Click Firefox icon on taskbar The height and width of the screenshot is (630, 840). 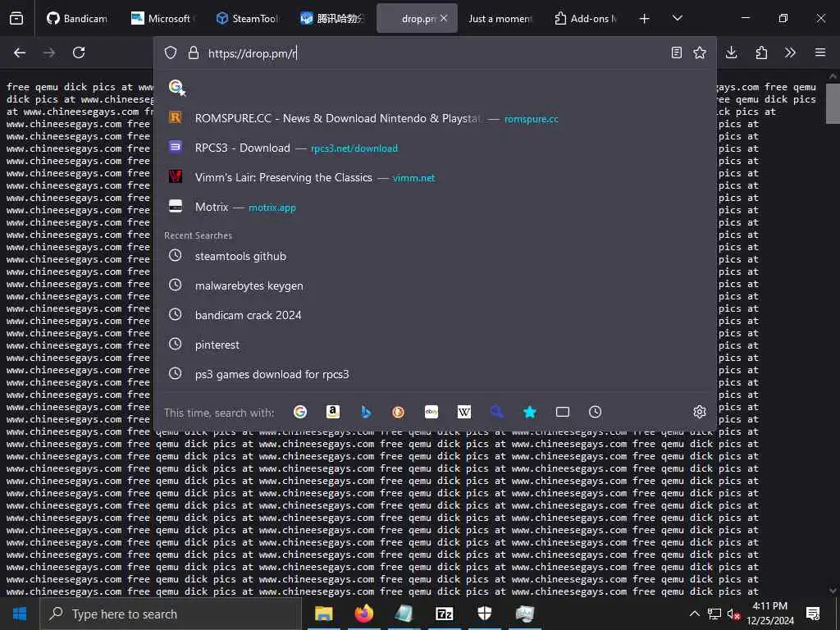(x=363, y=614)
